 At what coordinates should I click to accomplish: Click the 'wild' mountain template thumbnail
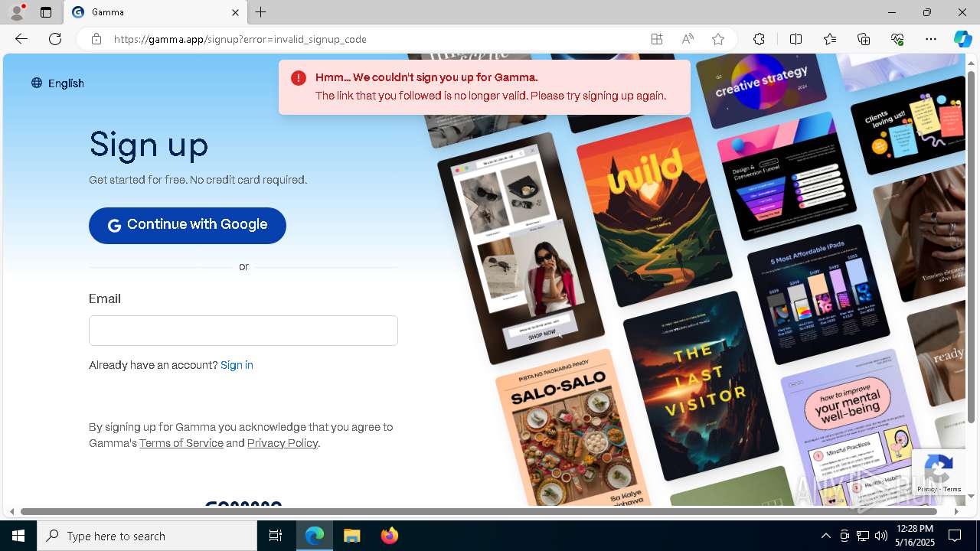coord(653,212)
